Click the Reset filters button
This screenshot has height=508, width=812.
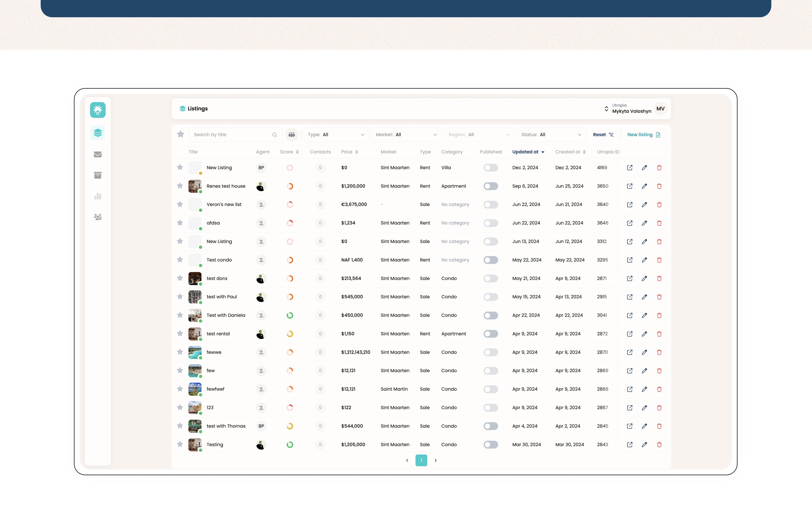603,134
